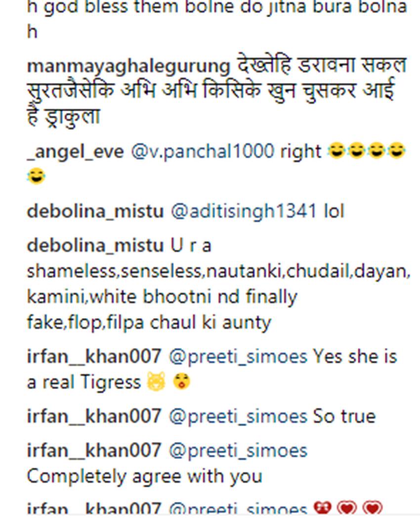Click irfan__khan007 username on 'So true' comment
This screenshot has width=420, height=530.
(x=94, y=416)
